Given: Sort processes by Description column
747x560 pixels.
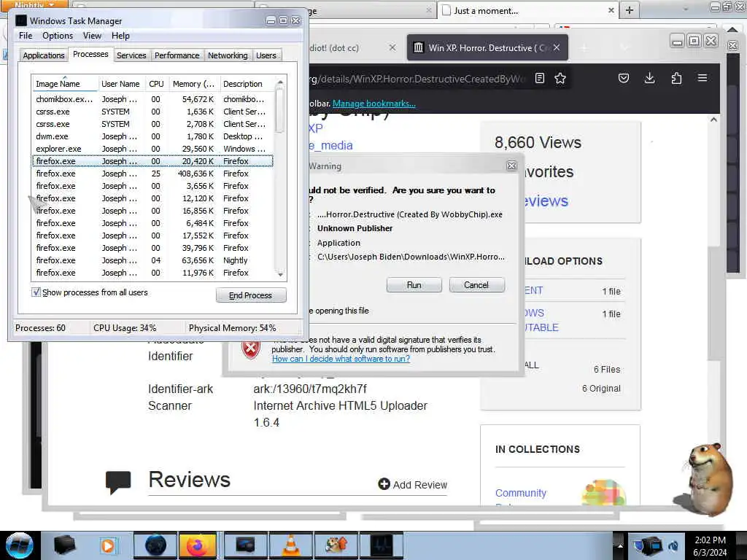Looking at the screenshot, I should pos(245,84).
